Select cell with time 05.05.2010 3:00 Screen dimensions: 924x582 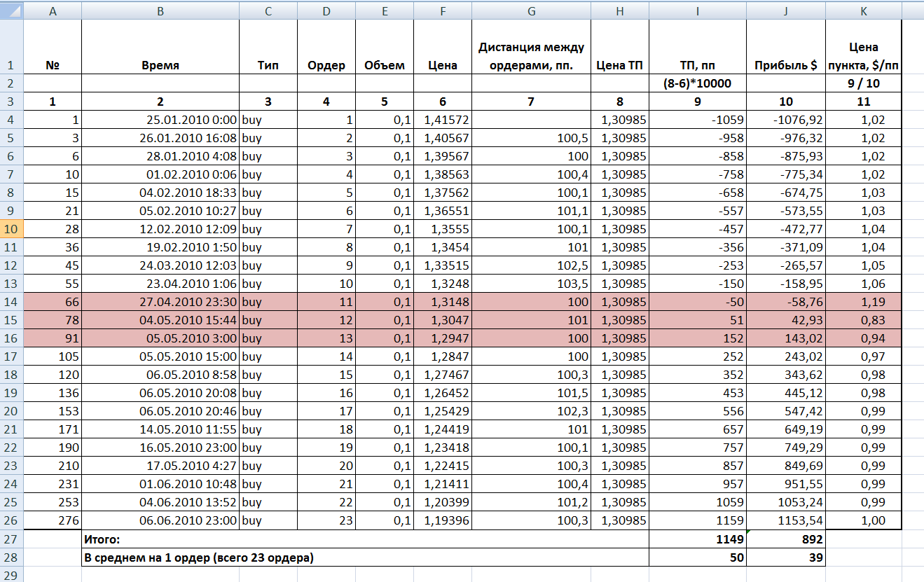(x=160, y=338)
